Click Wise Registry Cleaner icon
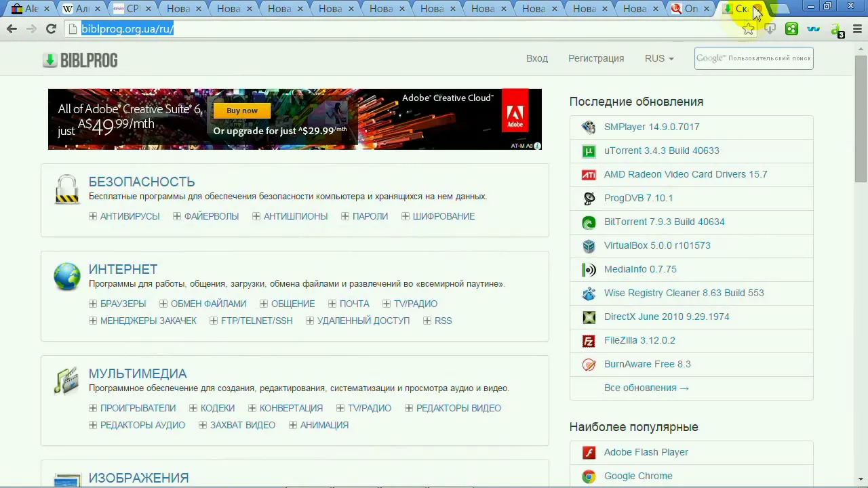Viewport: 868px width, 488px height. tap(589, 293)
